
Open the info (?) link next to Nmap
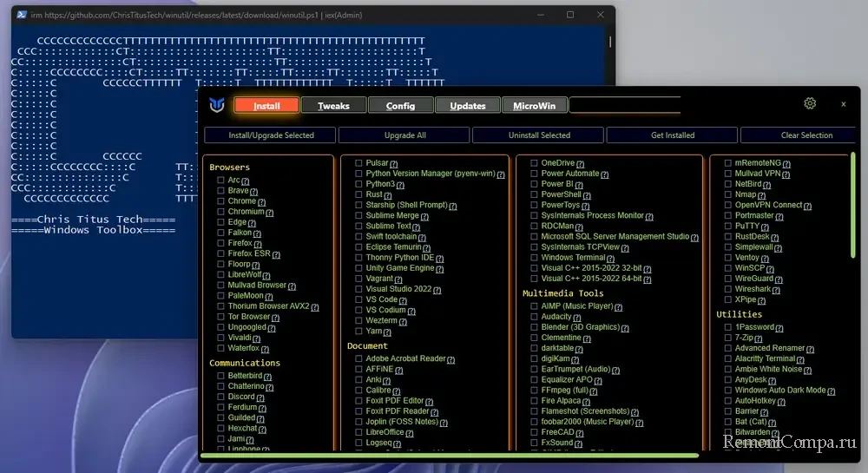coord(761,195)
